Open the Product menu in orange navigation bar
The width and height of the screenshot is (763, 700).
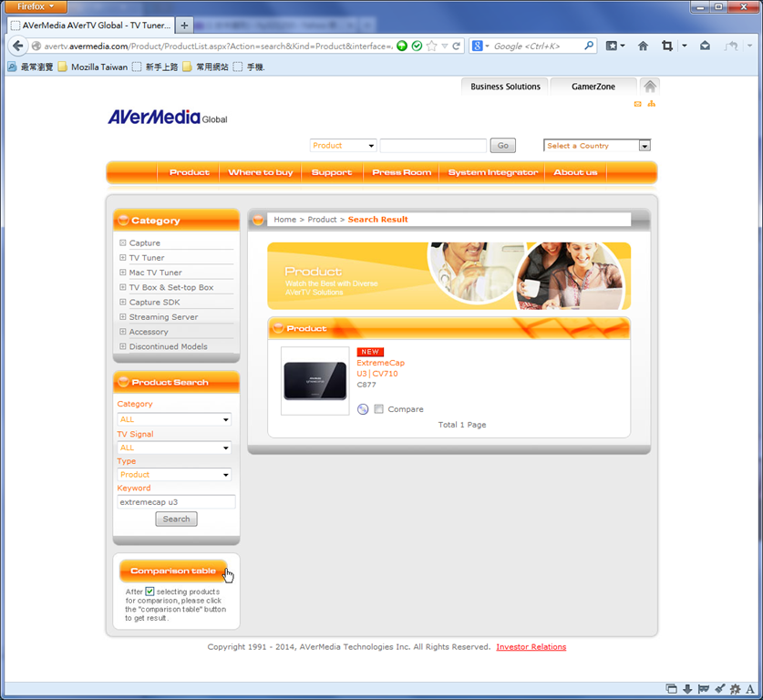tap(190, 172)
